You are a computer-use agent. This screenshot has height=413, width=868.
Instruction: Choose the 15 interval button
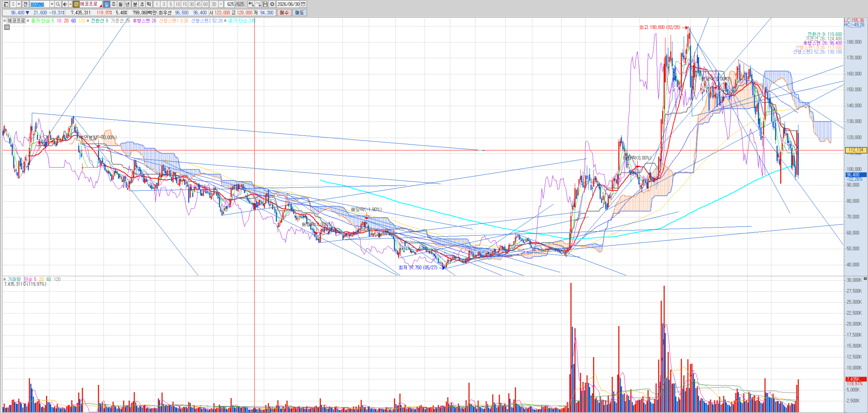[x=185, y=4]
